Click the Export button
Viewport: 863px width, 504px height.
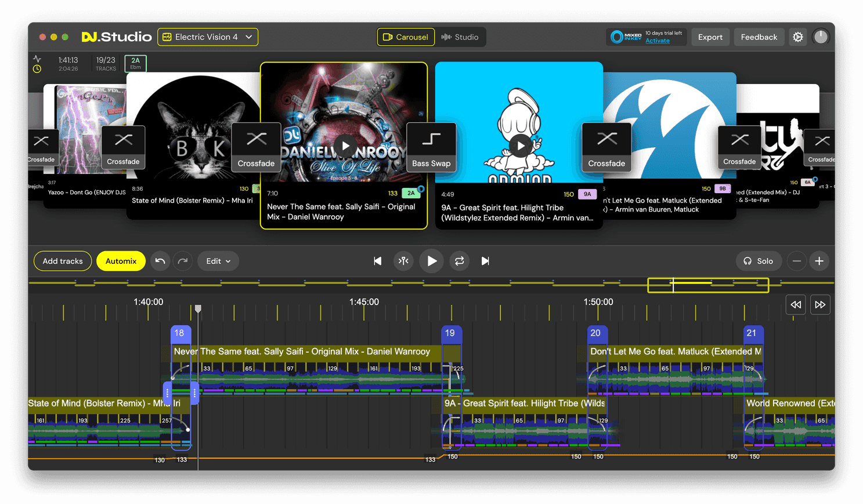pos(710,37)
